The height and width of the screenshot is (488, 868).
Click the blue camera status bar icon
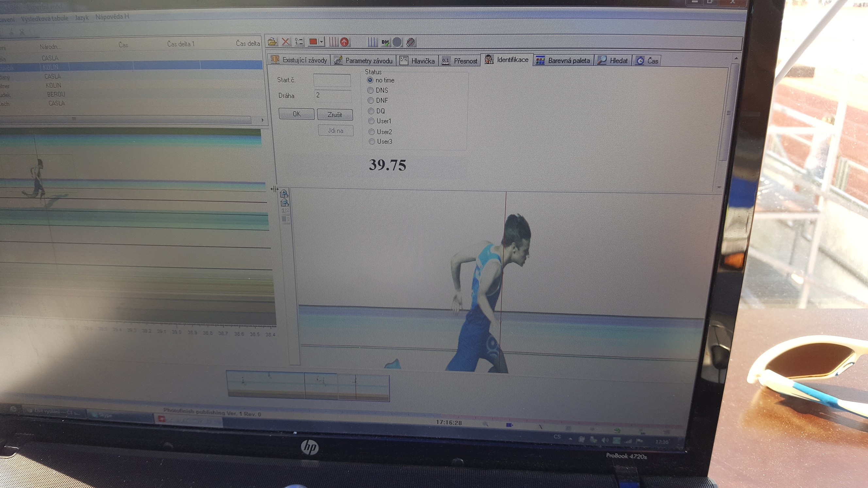coord(509,425)
